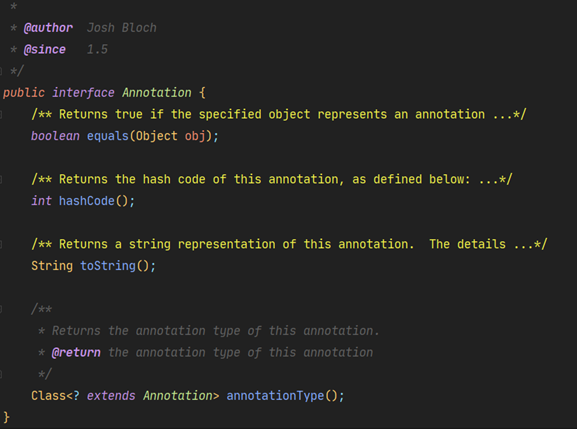Click the @return Javadoc tag
Screen dimensions: 577x429
point(76,353)
